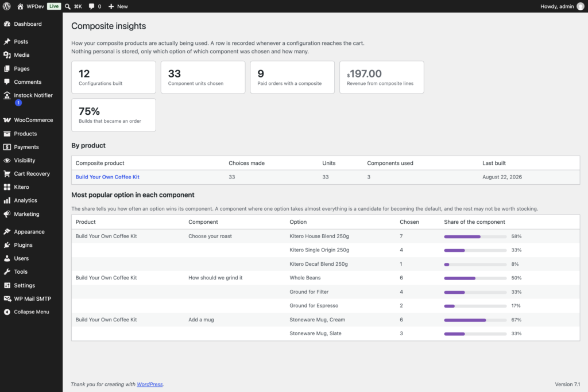588x392 pixels.
Task: Click the Media icon in sidebar
Action: pyautogui.click(x=7, y=55)
